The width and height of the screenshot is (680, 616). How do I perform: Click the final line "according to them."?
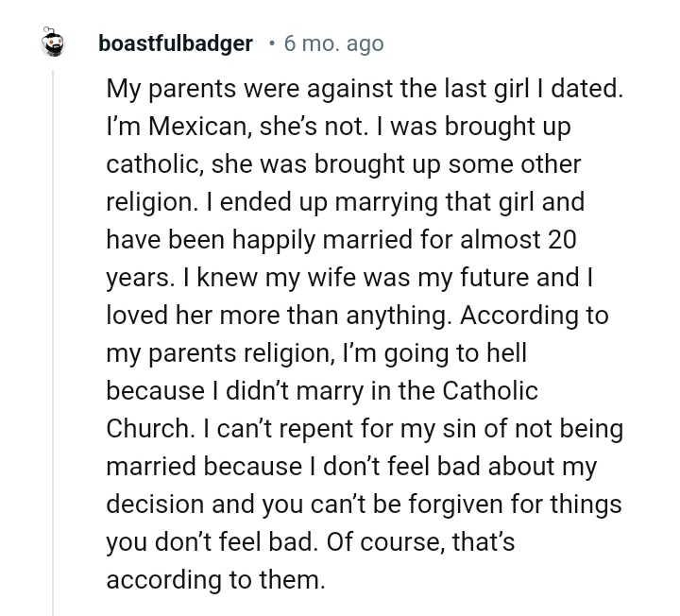[215, 579]
